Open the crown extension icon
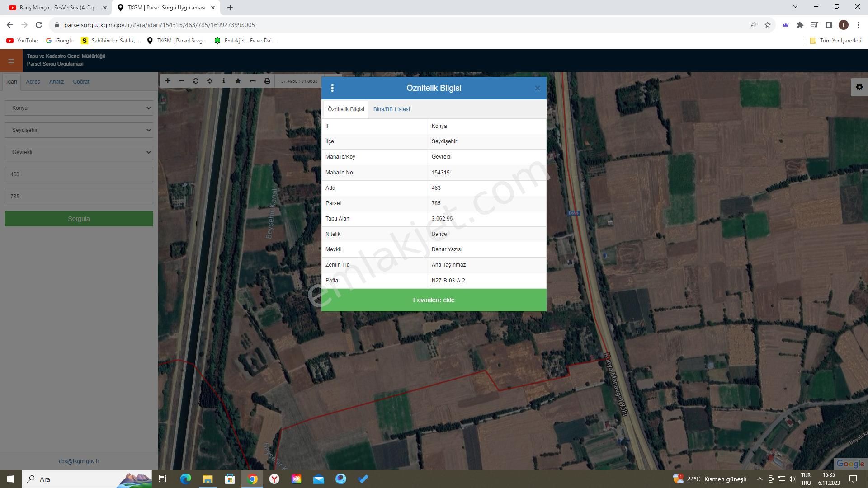Viewport: 868px width, 488px height. click(x=786, y=25)
